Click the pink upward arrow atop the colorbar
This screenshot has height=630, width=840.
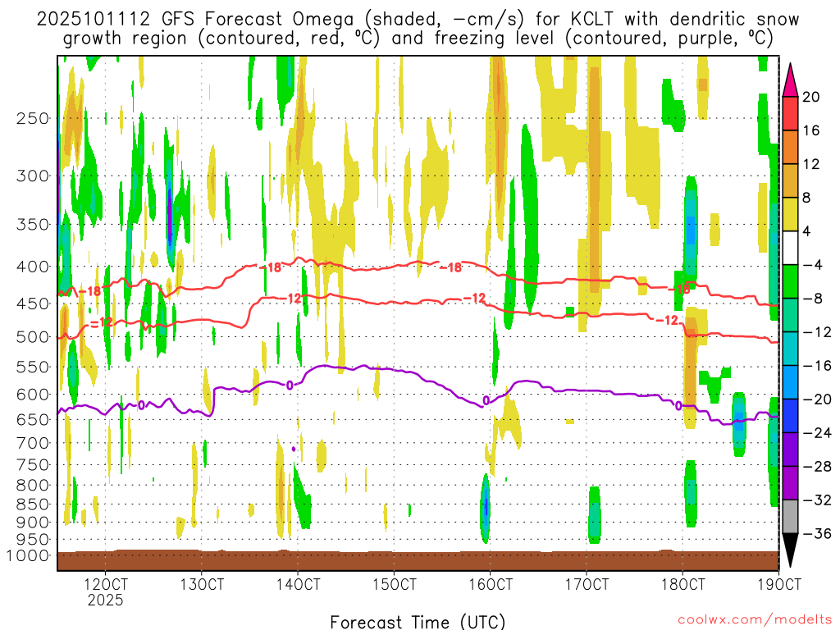coord(790,81)
